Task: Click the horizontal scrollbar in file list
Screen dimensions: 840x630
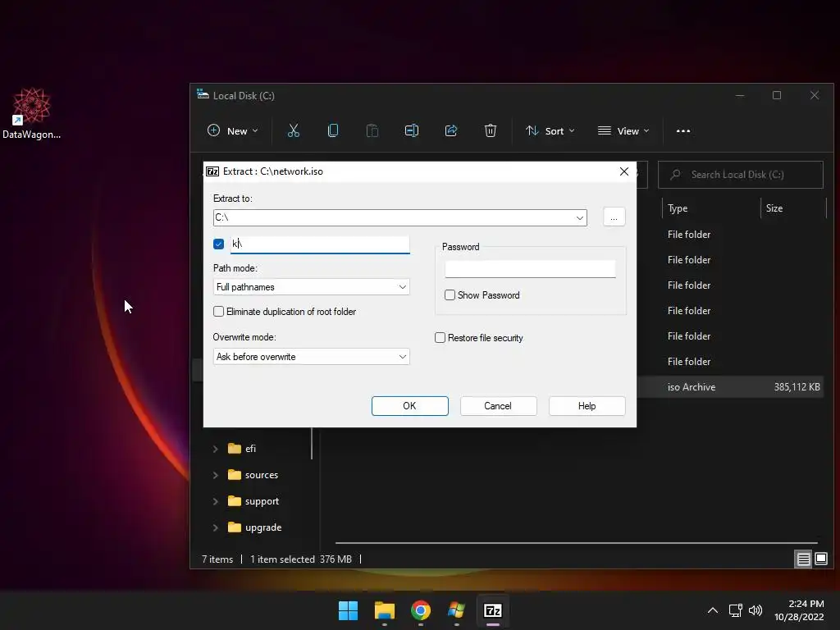Action: coord(576,543)
